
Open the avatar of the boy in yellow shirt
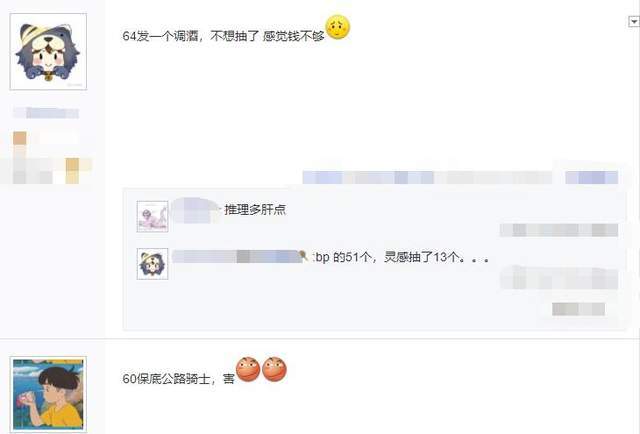48,394
